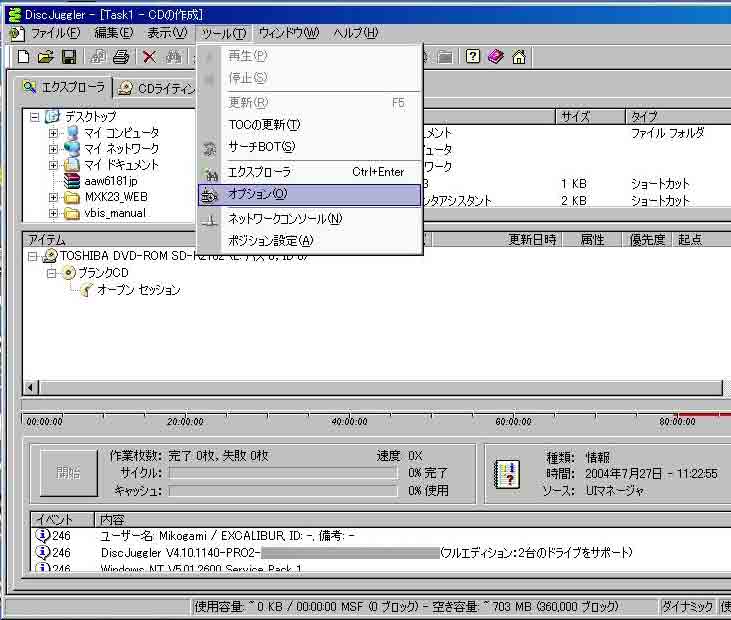Click the Open folder toolbar icon
The image size is (731, 620).
click(x=45, y=57)
